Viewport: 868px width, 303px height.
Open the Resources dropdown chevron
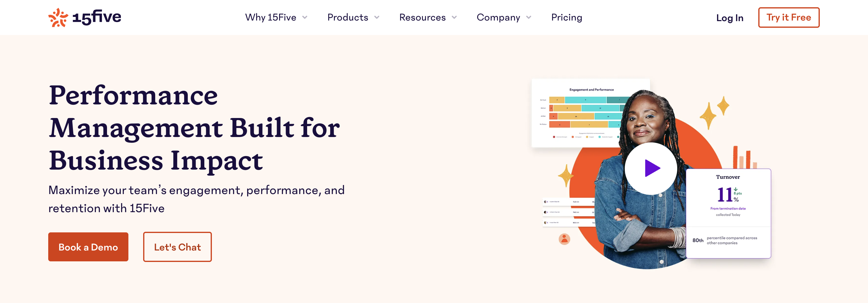point(454,18)
